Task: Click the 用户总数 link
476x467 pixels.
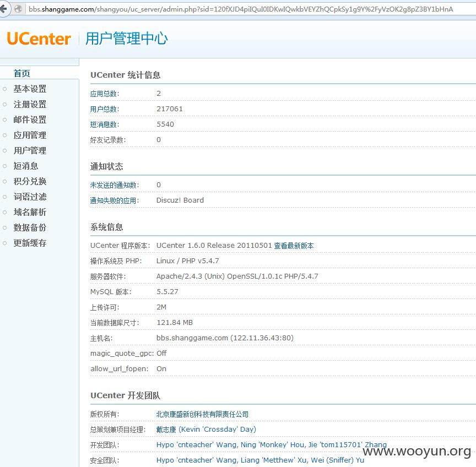Action: (x=105, y=109)
